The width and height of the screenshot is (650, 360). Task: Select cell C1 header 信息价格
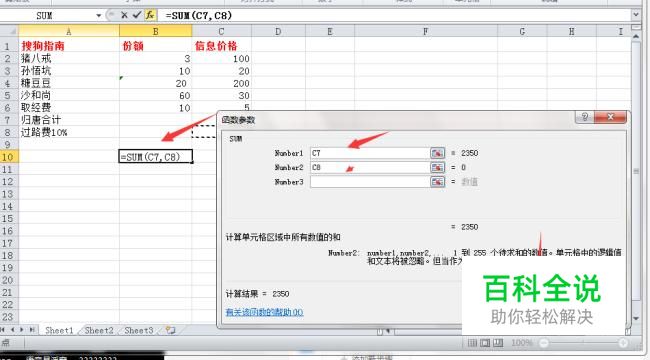221,46
